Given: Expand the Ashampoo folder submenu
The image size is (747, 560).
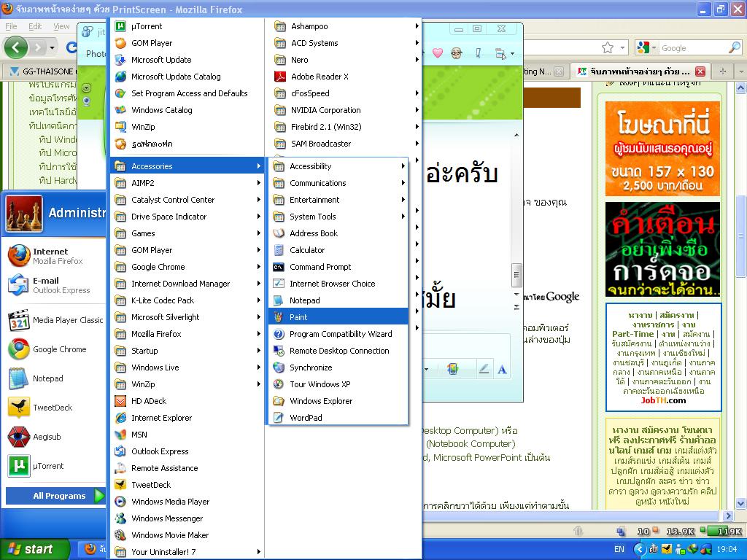Looking at the screenshot, I should tap(347, 26).
